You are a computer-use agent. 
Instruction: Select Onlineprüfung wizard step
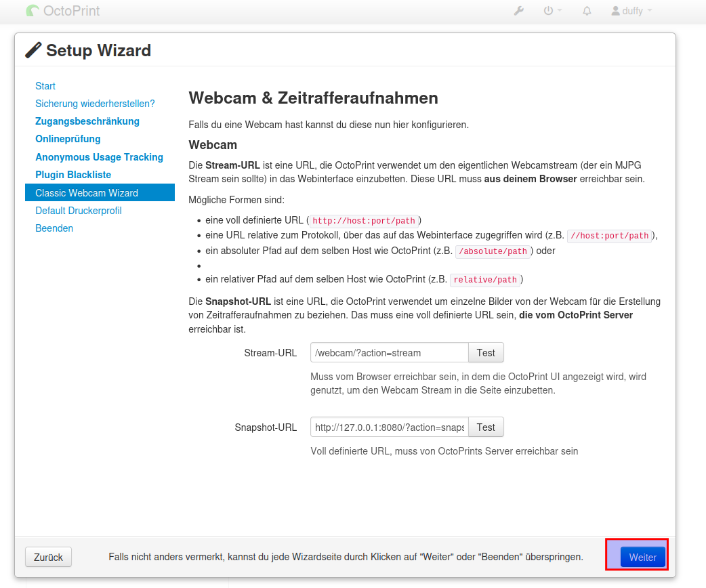point(68,139)
